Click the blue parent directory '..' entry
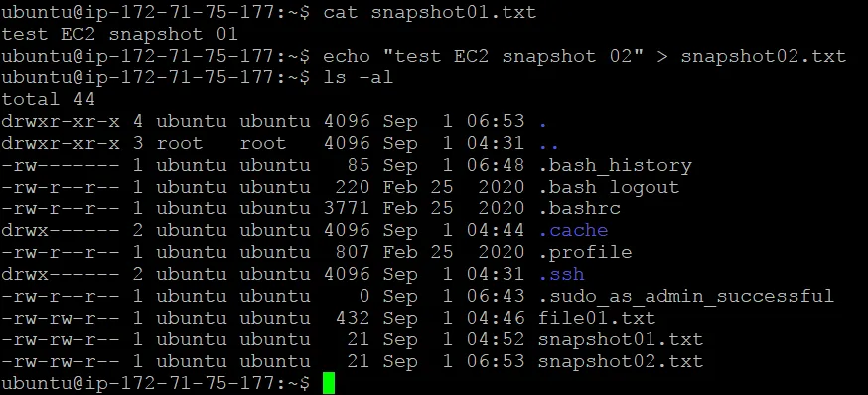 [x=548, y=143]
